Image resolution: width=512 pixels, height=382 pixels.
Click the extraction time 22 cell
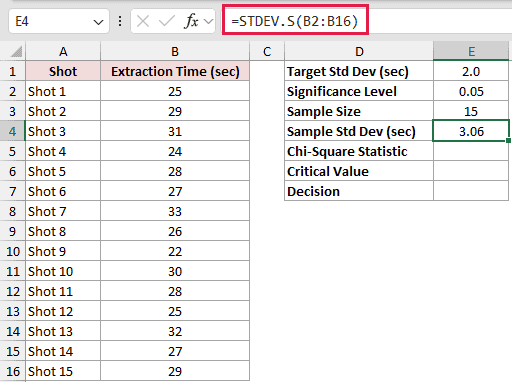click(x=175, y=251)
